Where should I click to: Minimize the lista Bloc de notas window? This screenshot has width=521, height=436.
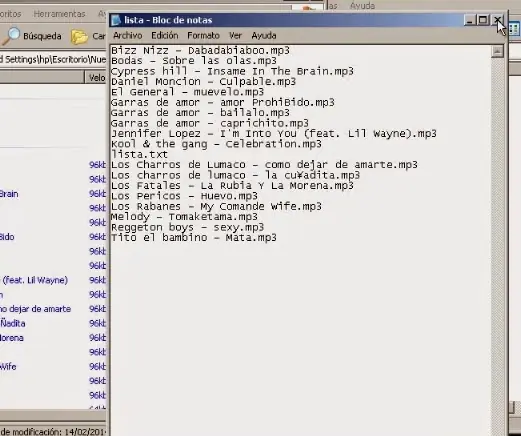click(x=469, y=20)
